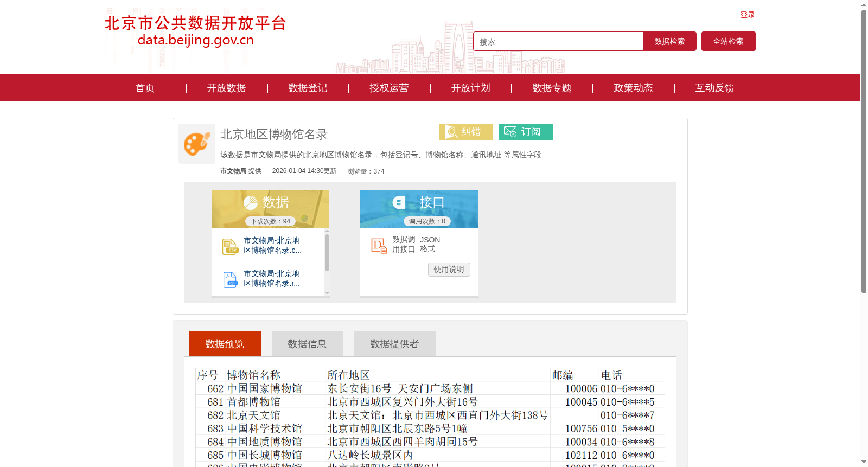Image resolution: width=868 pixels, height=467 pixels.
Task: Open 互动反馈 navigation item
Action: (714, 88)
